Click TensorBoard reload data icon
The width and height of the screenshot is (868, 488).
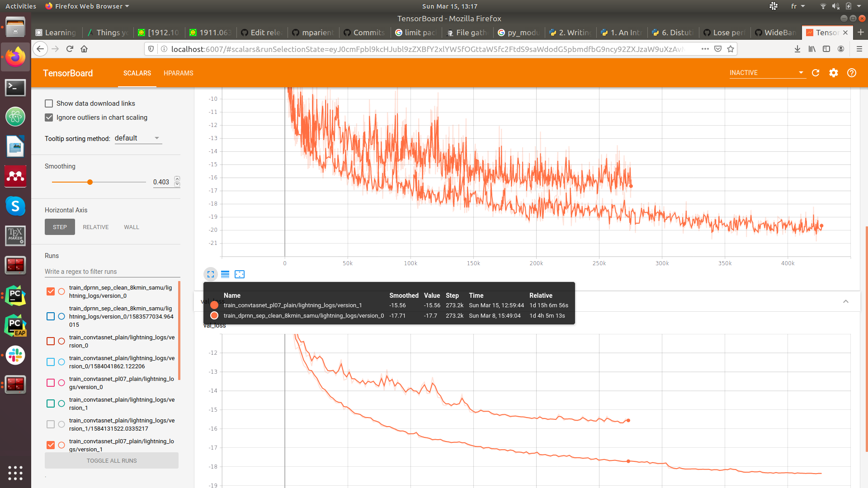[816, 73]
